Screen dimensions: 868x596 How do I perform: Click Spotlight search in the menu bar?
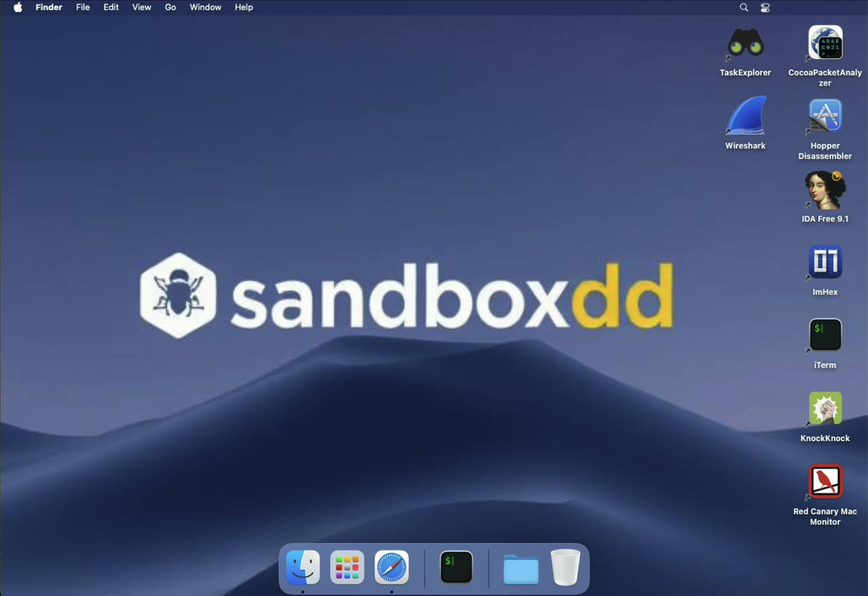pos(743,7)
